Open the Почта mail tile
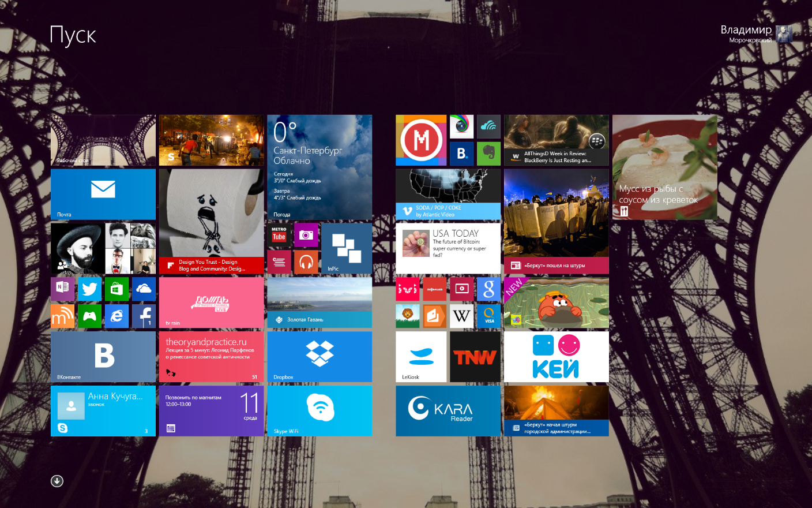The width and height of the screenshot is (812, 508). 103,195
